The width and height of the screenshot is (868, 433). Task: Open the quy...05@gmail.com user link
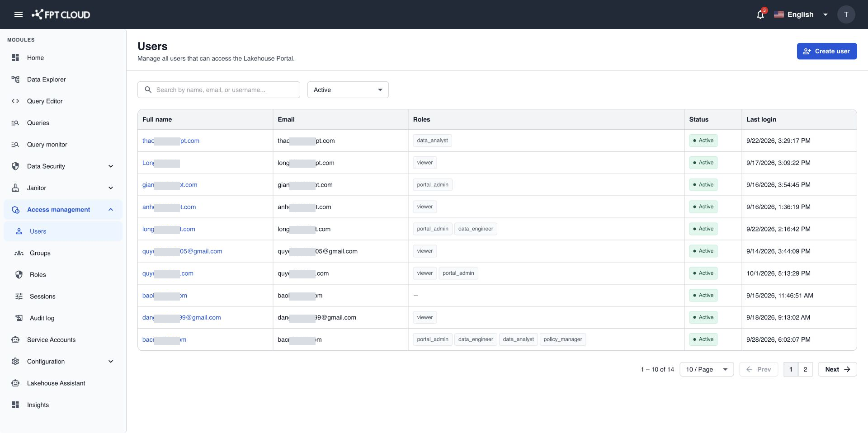tap(182, 251)
